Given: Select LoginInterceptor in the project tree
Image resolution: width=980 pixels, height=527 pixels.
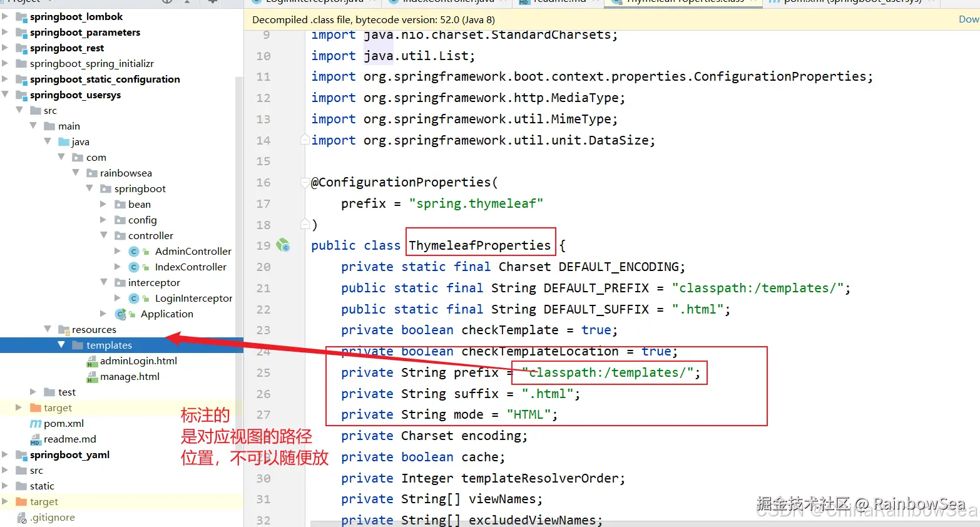Looking at the screenshot, I should 194,299.
